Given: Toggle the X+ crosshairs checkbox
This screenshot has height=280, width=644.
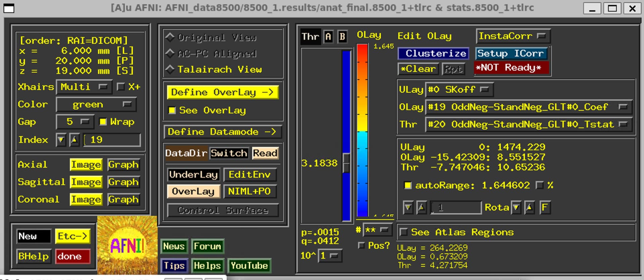Looking at the screenshot, I should 120,87.
